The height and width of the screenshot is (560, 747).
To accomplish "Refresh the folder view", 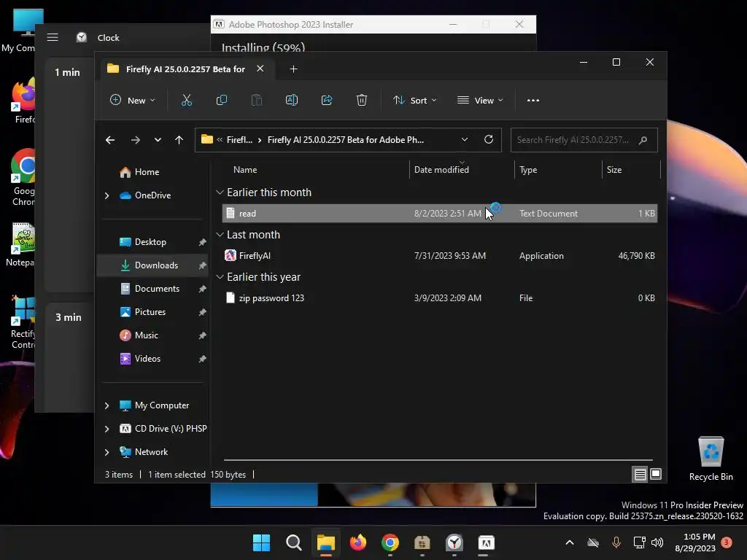I will (488, 139).
